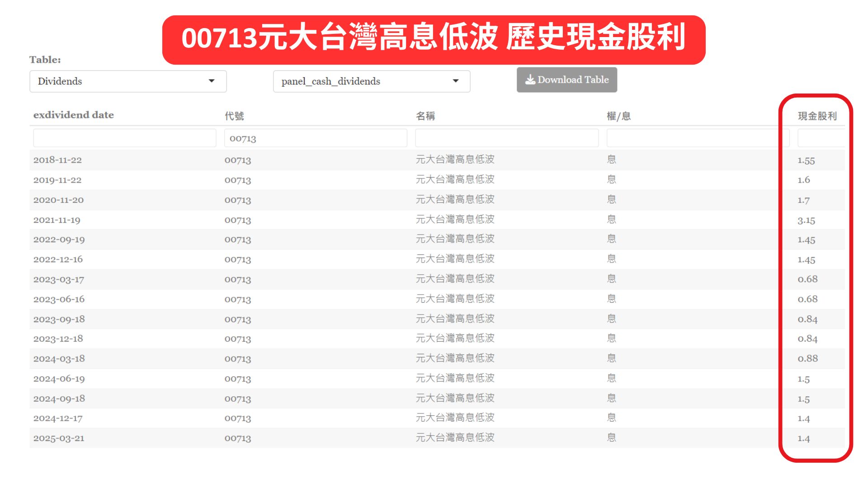Click the 現金股利 column filter input

pos(821,138)
